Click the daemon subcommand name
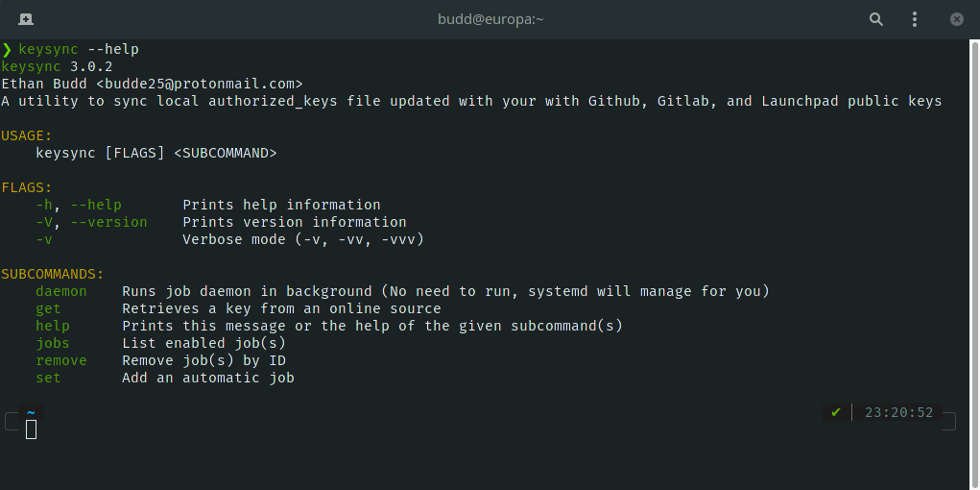980x490 pixels. (61, 291)
